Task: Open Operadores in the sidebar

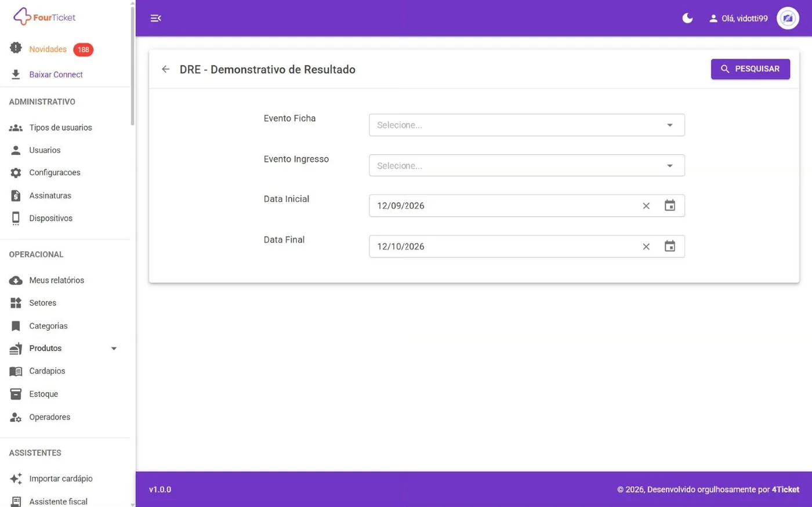Action: click(x=49, y=417)
